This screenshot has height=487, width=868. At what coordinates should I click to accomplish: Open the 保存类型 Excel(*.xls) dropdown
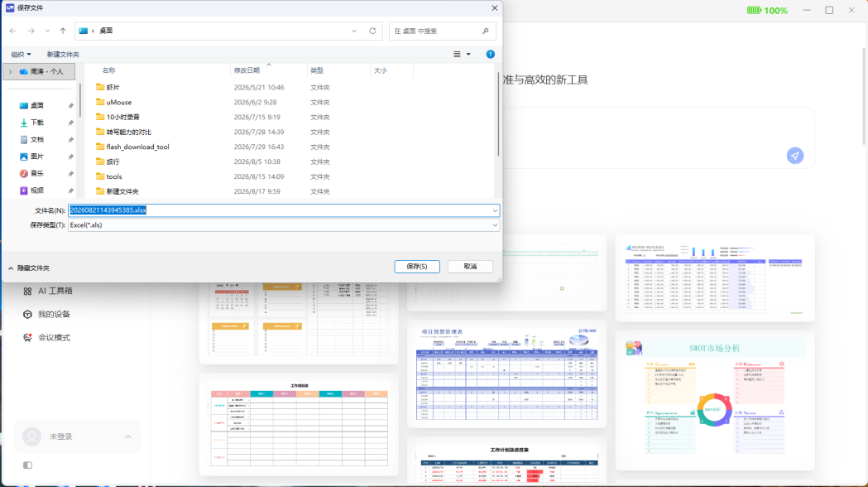pos(284,225)
